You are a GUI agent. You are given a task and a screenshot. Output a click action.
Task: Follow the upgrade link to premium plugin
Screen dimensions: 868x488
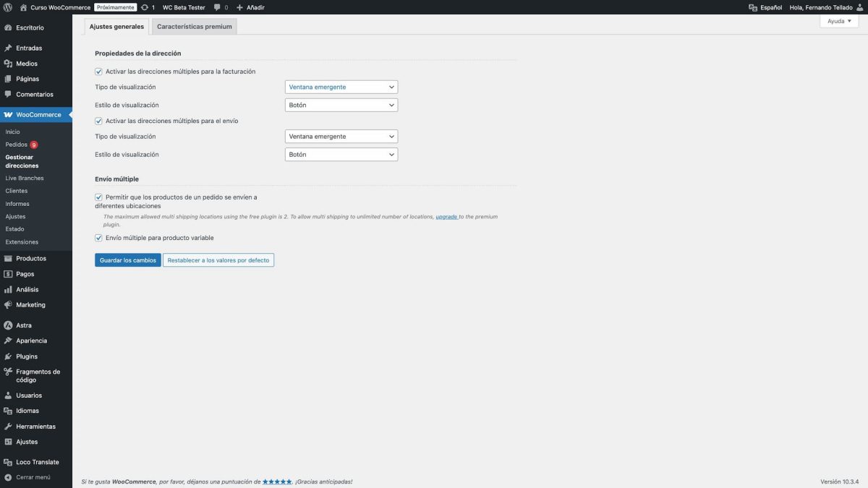pyautogui.click(x=447, y=216)
